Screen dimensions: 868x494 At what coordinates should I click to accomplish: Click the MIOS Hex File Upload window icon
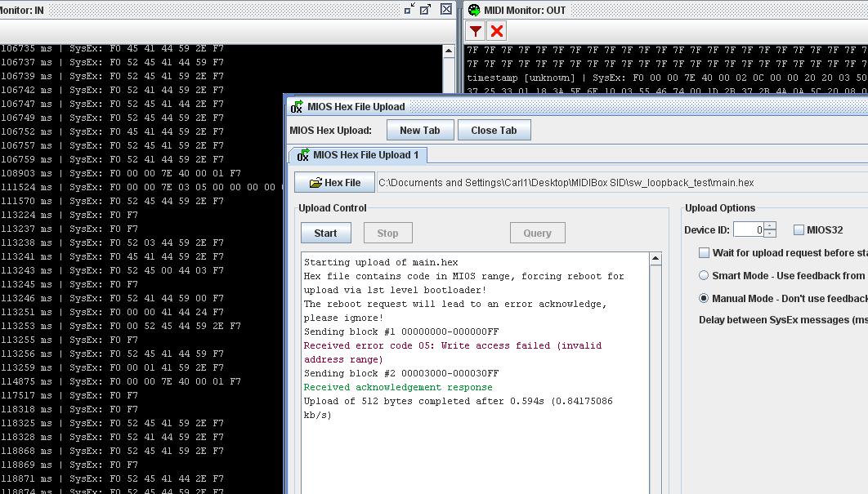coord(297,107)
